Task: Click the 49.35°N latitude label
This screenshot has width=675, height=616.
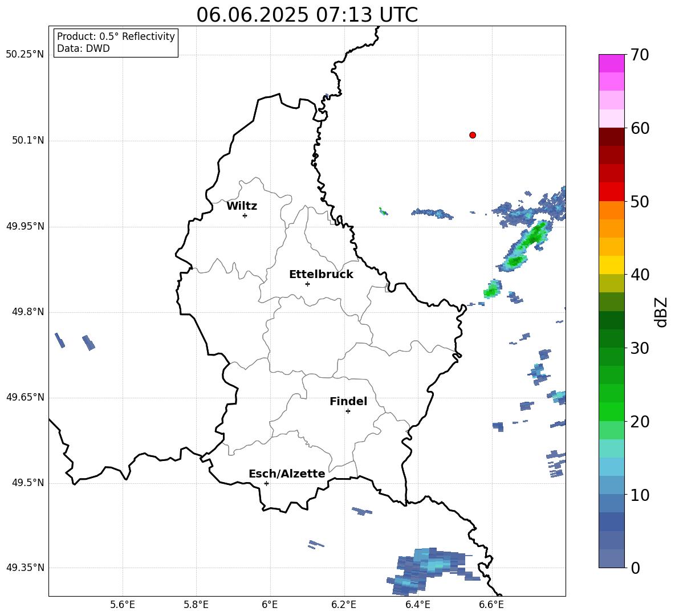Action: (x=25, y=568)
